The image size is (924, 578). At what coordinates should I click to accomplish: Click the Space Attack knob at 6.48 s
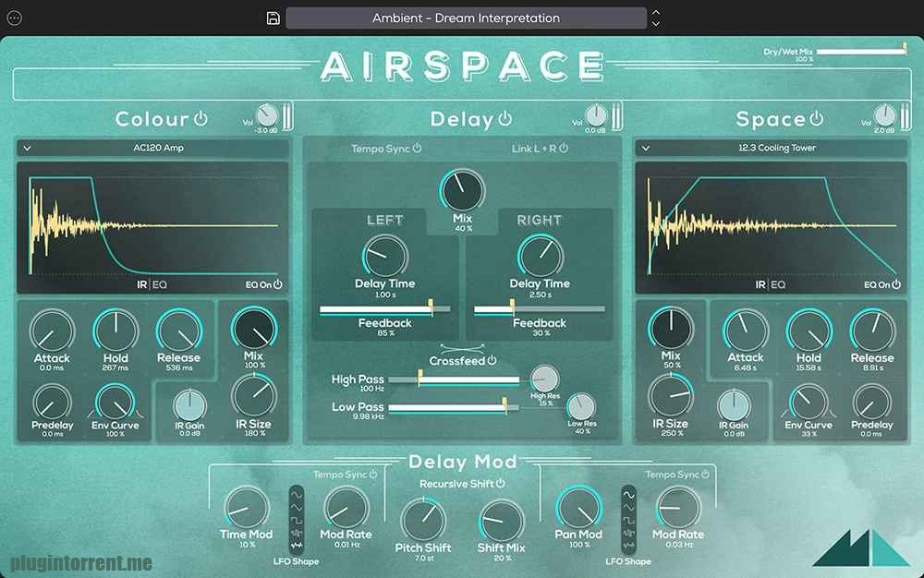(746, 331)
